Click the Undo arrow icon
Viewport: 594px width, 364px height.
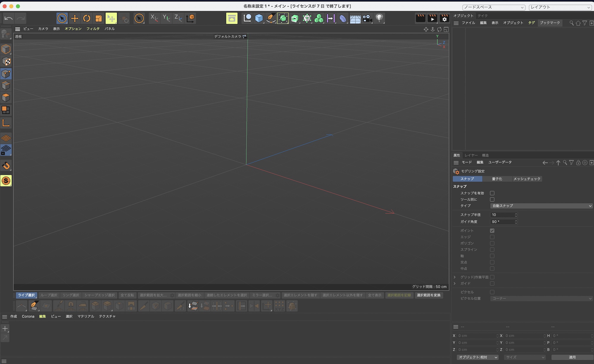tap(8, 18)
